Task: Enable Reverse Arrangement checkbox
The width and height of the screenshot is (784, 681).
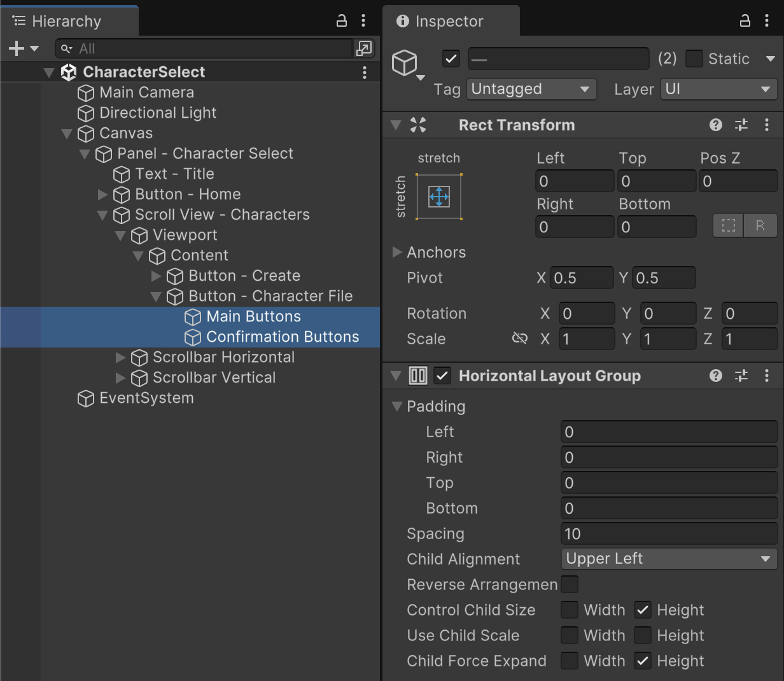Action: (x=570, y=584)
